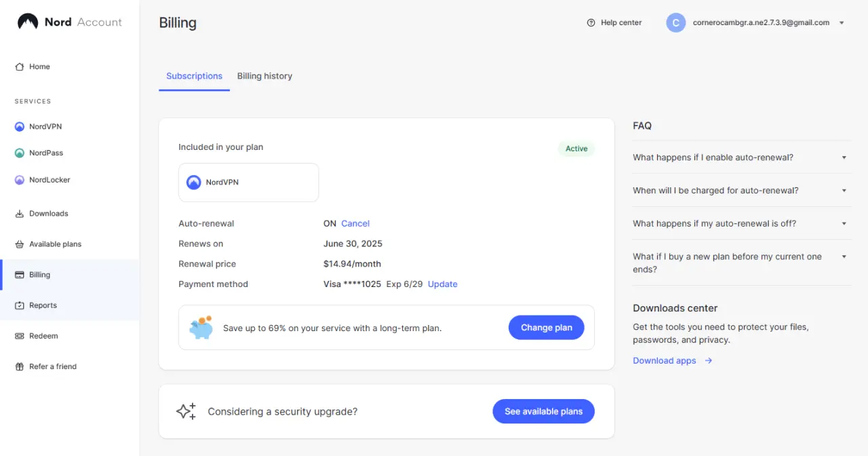Click the Change plan button
Screen dimensions: 868x456
tap(547, 328)
